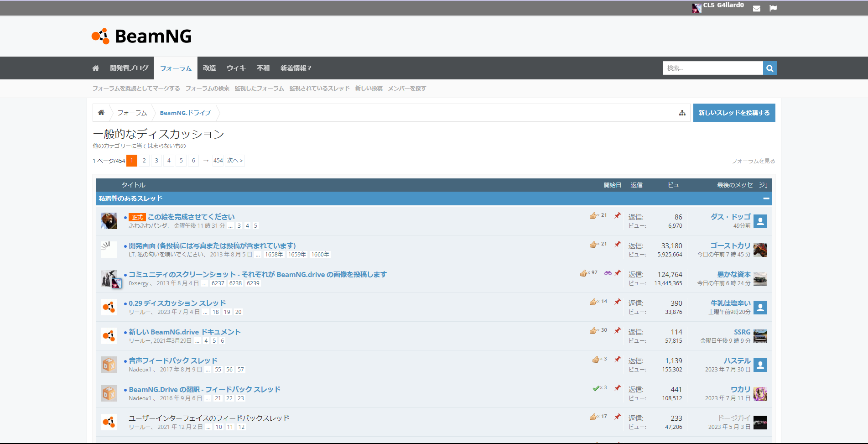Viewport: 868px width, 444px height.
Task: Click the BeamNG logo
Action: (x=141, y=36)
